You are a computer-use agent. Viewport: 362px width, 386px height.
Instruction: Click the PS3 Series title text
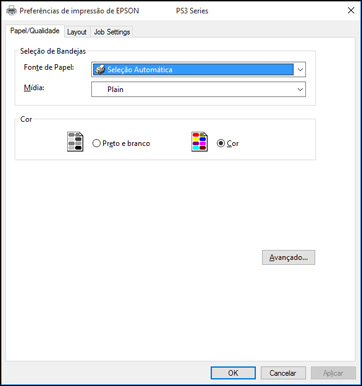[x=192, y=11]
